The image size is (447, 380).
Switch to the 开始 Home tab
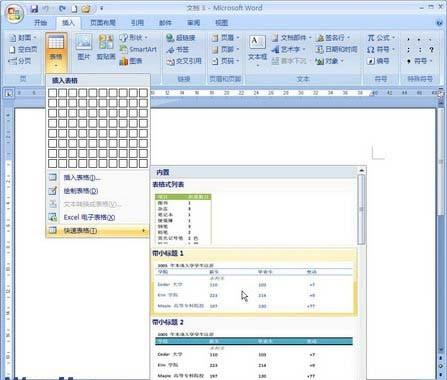tap(41, 23)
